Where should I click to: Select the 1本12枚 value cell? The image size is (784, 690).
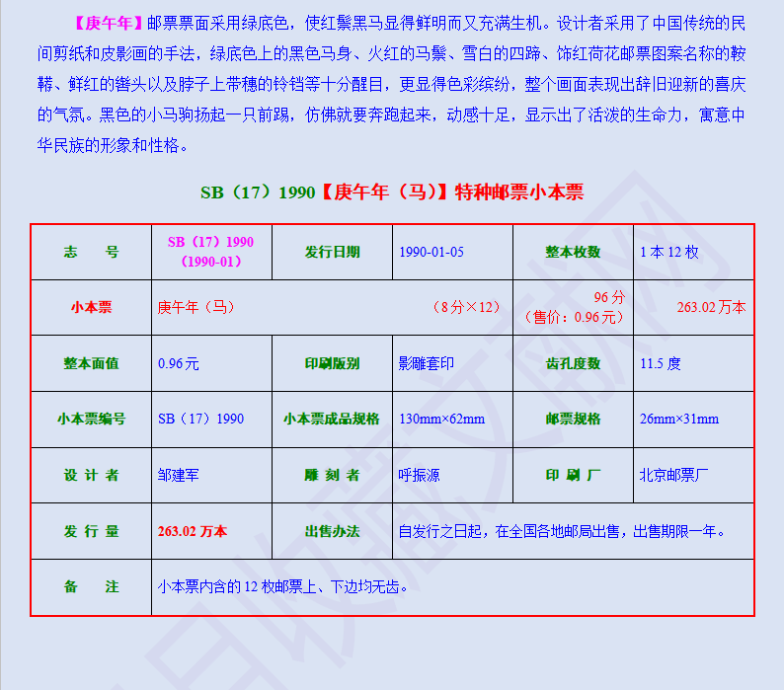click(693, 252)
